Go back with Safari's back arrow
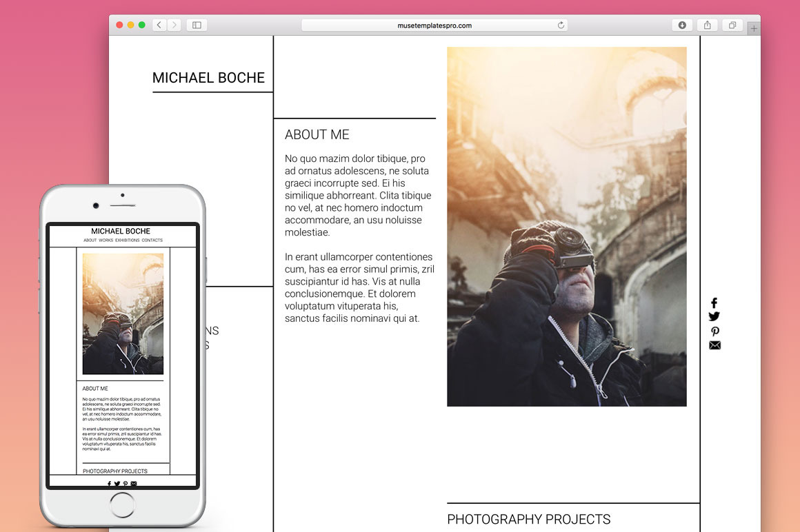The width and height of the screenshot is (800, 532). [159, 25]
